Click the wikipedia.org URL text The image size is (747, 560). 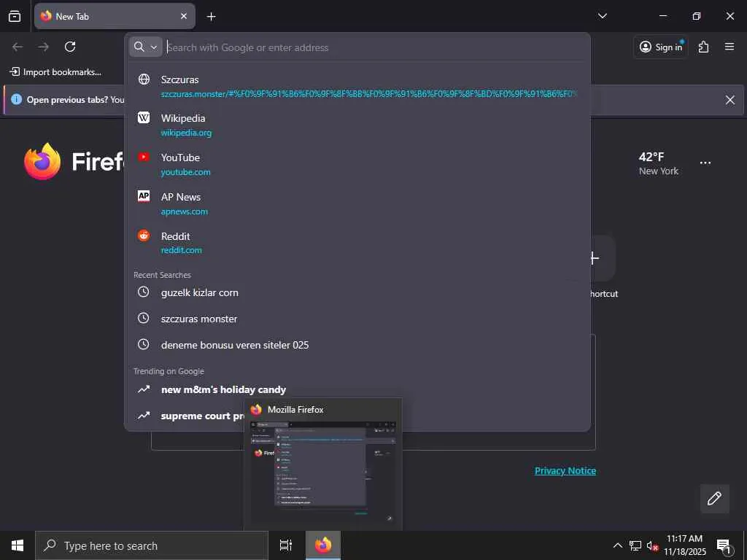pos(186,133)
